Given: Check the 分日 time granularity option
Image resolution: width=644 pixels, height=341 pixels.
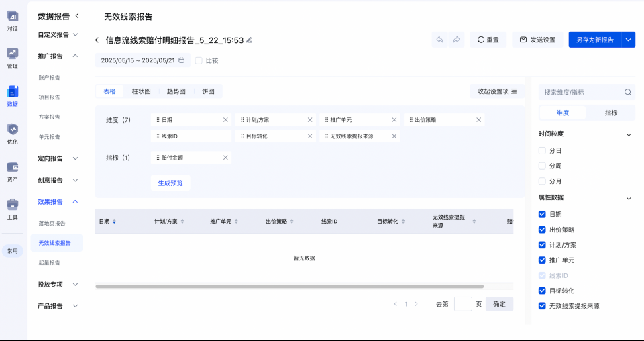Looking at the screenshot, I should (542, 151).
